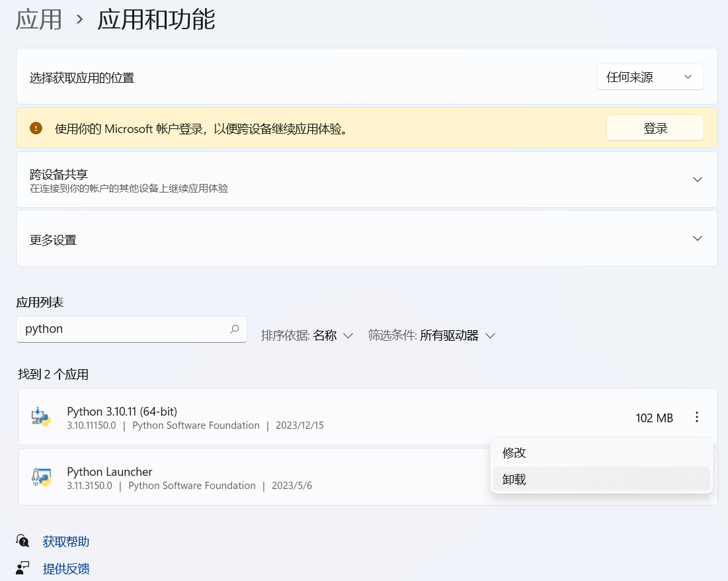
Task: Click the 找到 2 个应用 result count
Action: 54,374
